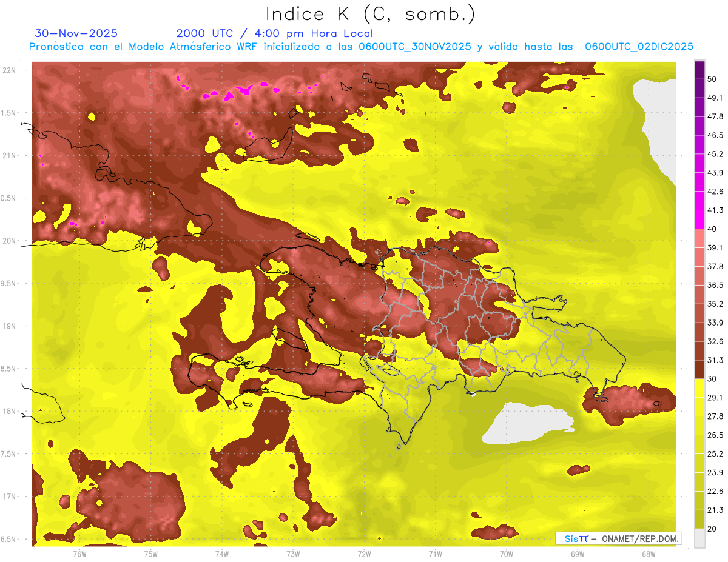Click the map title 'Indice K (C, somb.)'
Screen dimensions: 728x562
(x=370, y=14)
